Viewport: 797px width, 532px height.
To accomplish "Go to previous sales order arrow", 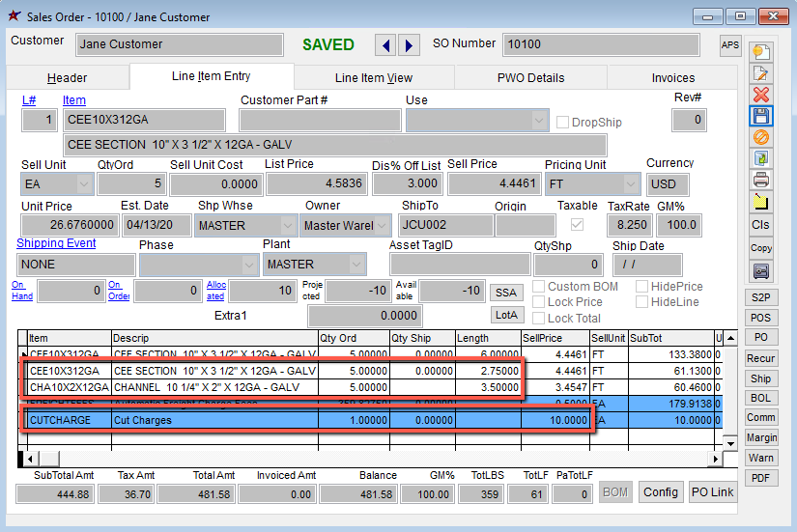I will click(x=385, y=45).
